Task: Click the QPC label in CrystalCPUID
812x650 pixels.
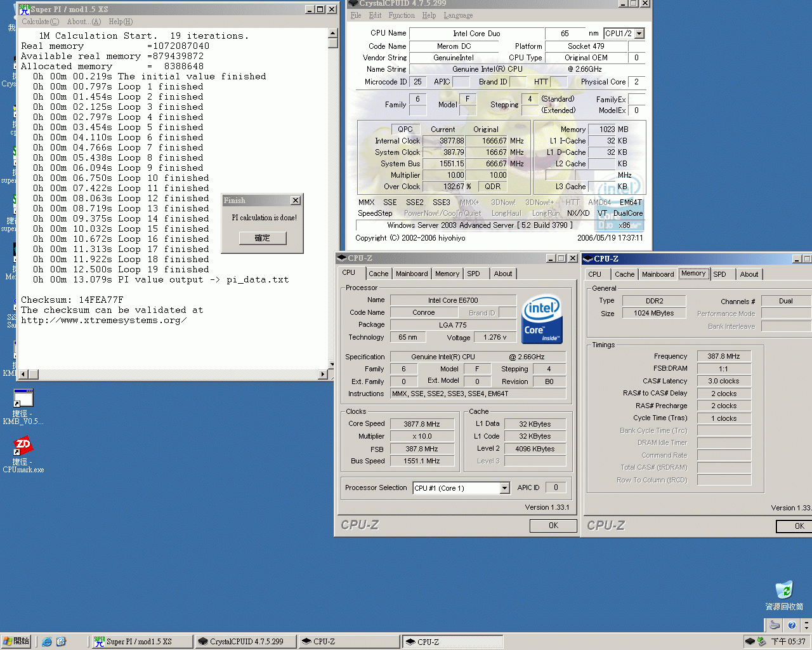Action: [405, 129]
